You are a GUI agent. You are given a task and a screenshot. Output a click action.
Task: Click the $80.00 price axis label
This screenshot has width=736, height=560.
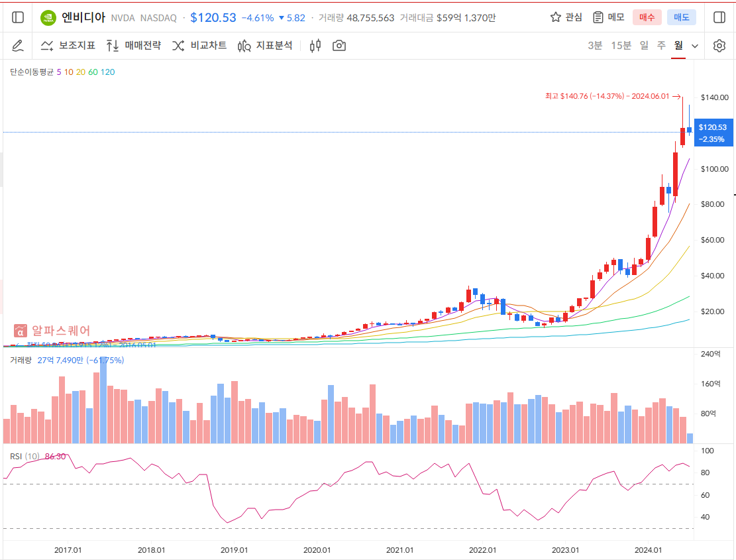pyautogui.click(x=712, y=204)
